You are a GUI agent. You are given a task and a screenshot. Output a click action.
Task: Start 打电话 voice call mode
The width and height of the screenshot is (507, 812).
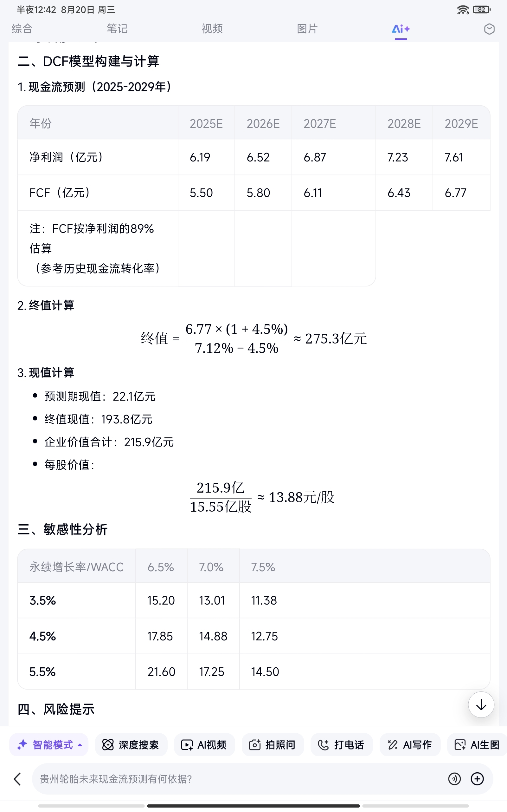pyautogui.click(x=341, y=745)
